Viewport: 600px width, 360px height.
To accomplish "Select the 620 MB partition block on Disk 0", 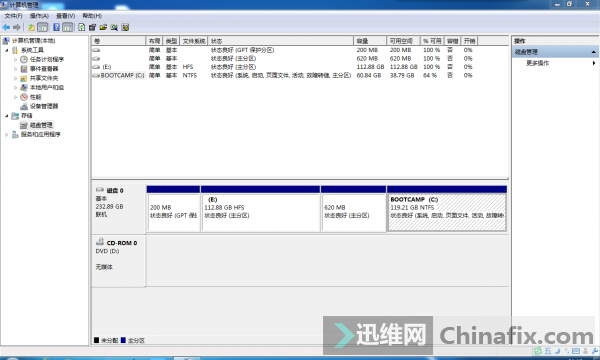I will point(354,209).
